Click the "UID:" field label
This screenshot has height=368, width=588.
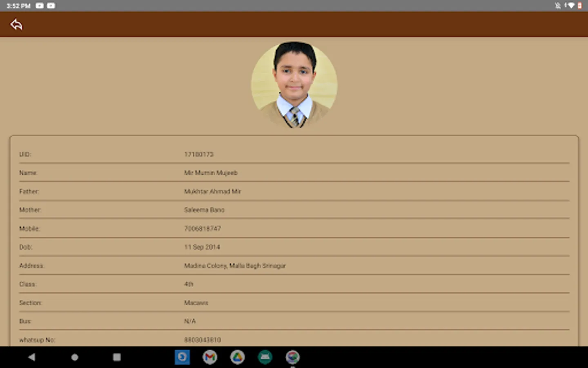25,154
